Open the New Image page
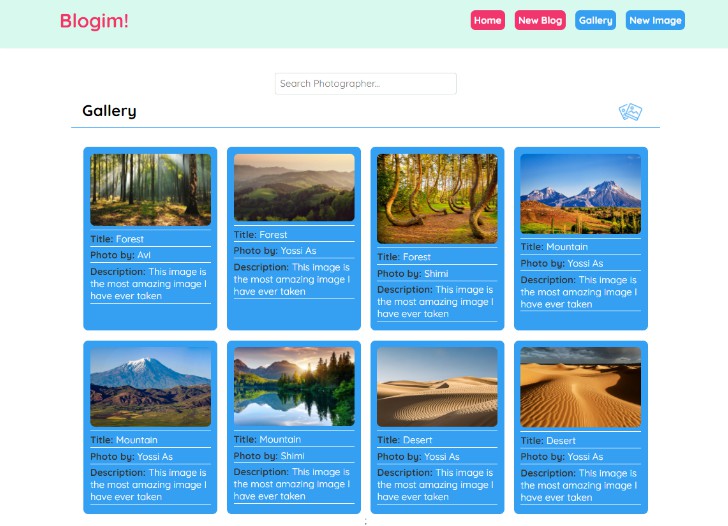The image size is (728, 526). tap(655, 20)
